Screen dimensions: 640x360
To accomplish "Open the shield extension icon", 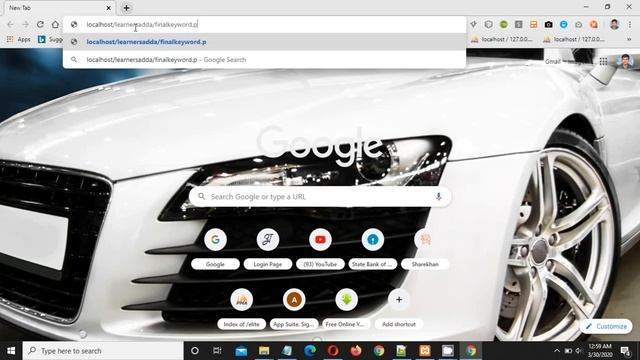I will tap(489, 24).
